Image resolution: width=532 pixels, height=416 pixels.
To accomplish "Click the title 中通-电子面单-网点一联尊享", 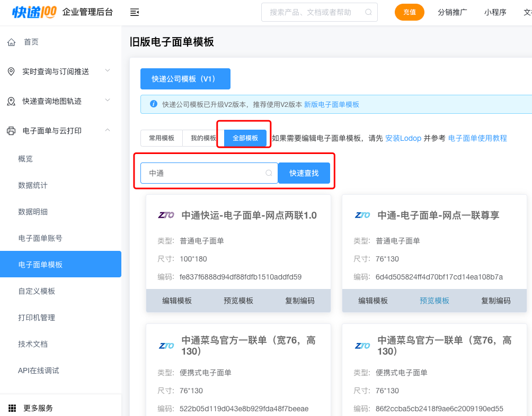I will click(438, 215).
